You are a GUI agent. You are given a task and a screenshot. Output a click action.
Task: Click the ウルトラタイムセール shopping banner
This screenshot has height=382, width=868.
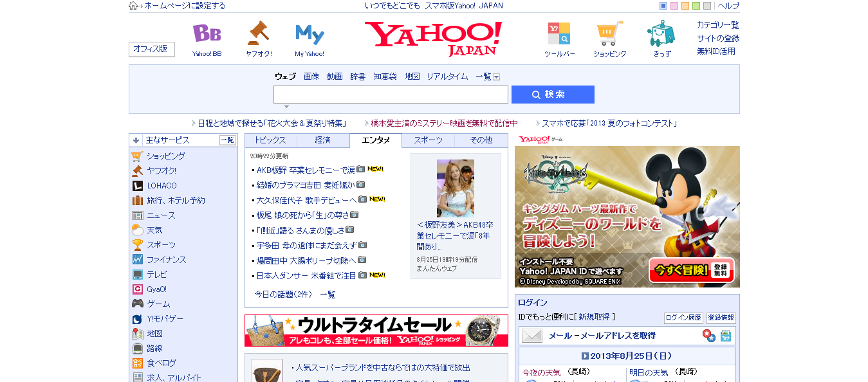(376, 331)
